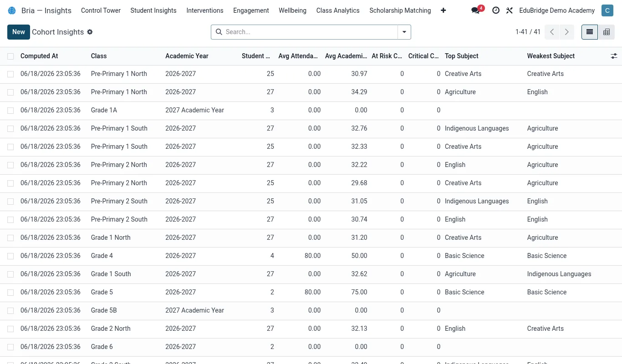
Task: Open the Bria app home icon
Action: [x=12, y=10]
